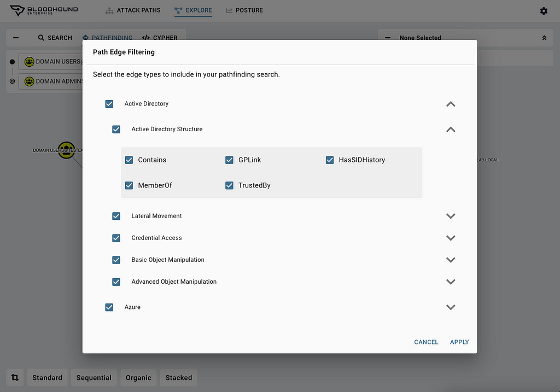This screenshot has height=392, width=560.
Task: Collapse the Active Directory Structure section
Action: tap(451, 130)
